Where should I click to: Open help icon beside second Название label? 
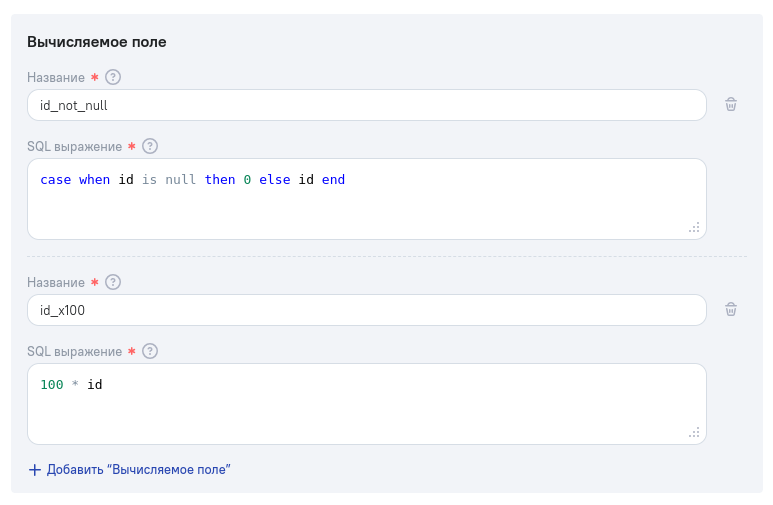tap(113, 283)
